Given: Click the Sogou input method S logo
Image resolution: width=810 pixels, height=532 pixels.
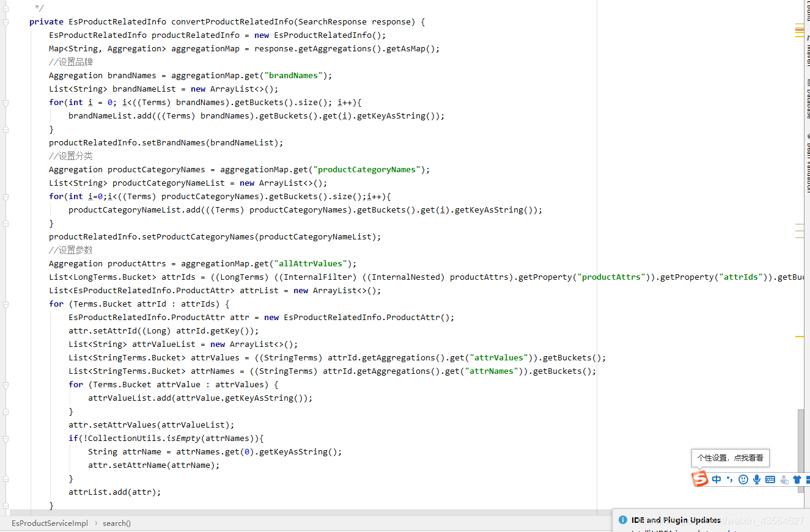Looking at the screenshot, I should tap(700, 479).
